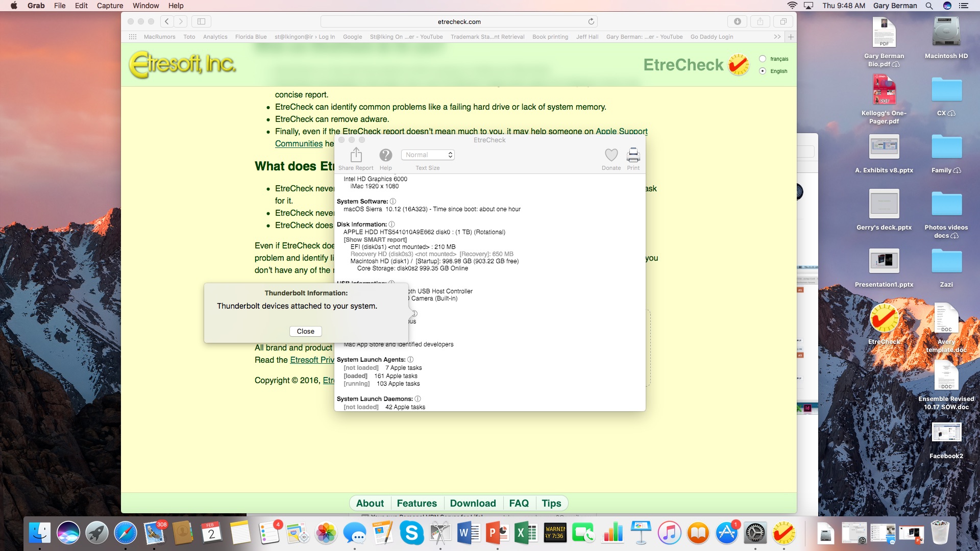Open Notification Center from the menu bar
980x551 pixels.
(x=964, y=6)
